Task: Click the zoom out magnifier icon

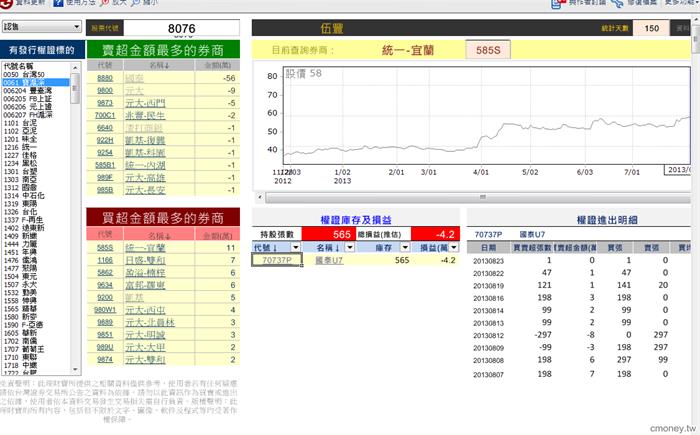Action: 136,3
